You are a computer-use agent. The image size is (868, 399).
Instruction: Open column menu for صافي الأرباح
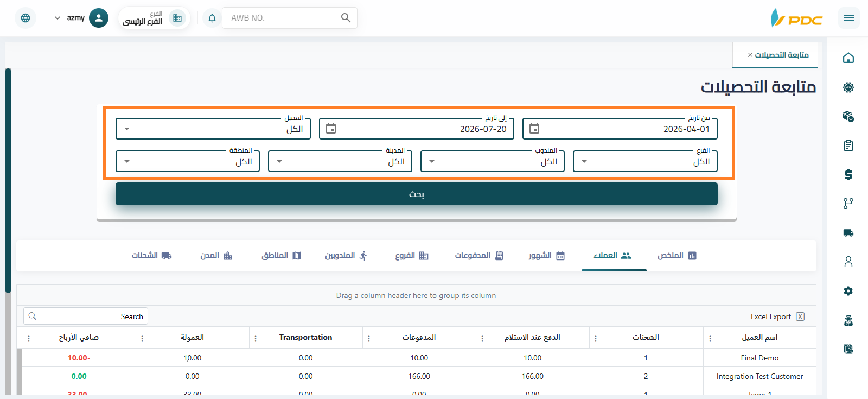pos(29,338)
